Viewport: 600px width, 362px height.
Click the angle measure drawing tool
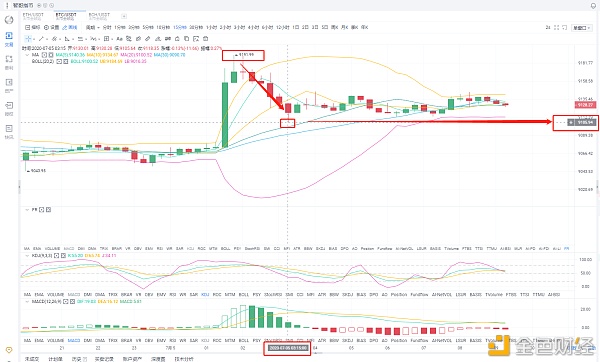(67, 39)
